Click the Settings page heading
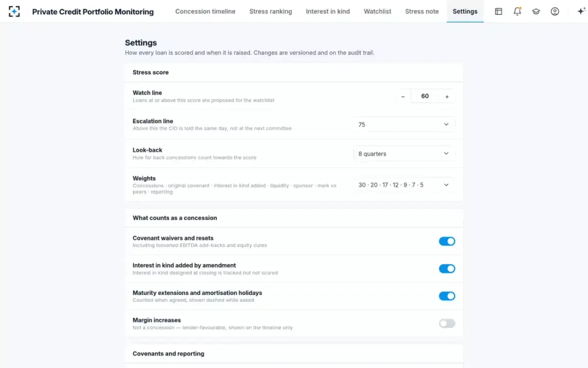Screen dimensions: 588x368 pyautogui.click(x=141, y=43)
